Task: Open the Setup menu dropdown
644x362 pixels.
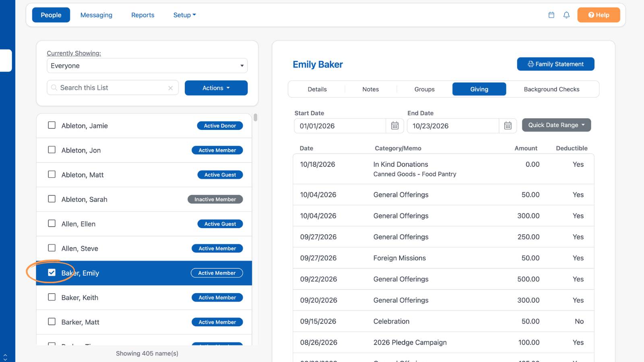Action: coord(185,15)
